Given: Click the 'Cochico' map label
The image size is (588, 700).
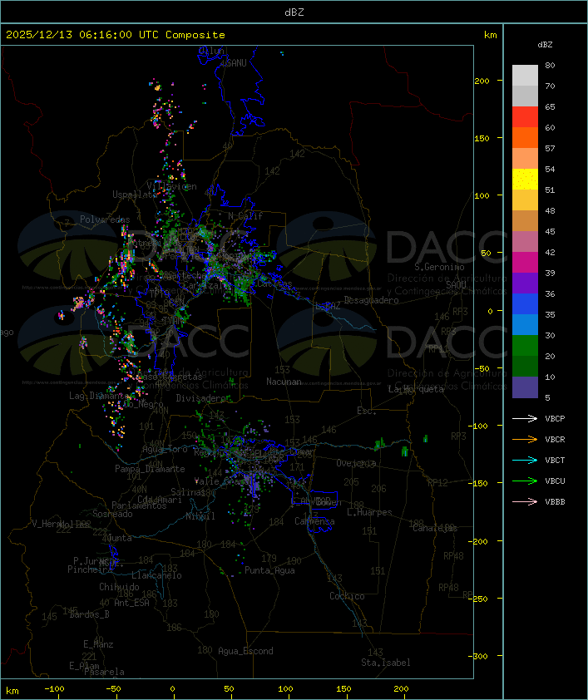Looking at the screenshot, I should point(347,596).
